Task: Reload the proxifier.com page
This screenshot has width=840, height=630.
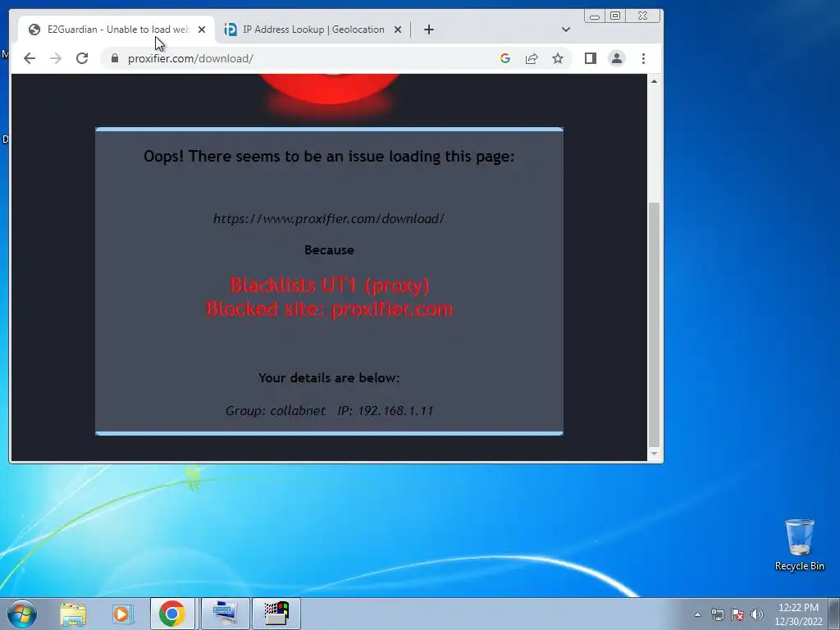Action: pyautogui.click(x=82, y=58)
